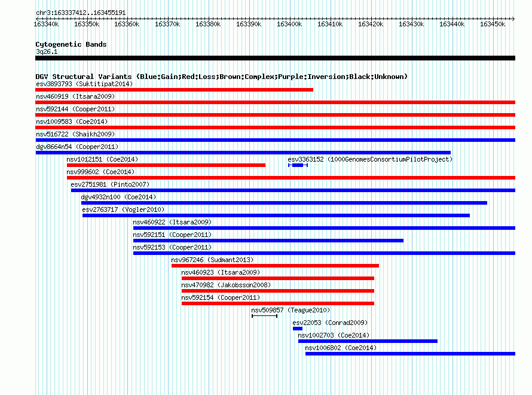
Task: Click nsv460922 (Itsara2009) label
Action: coord(172,222)
